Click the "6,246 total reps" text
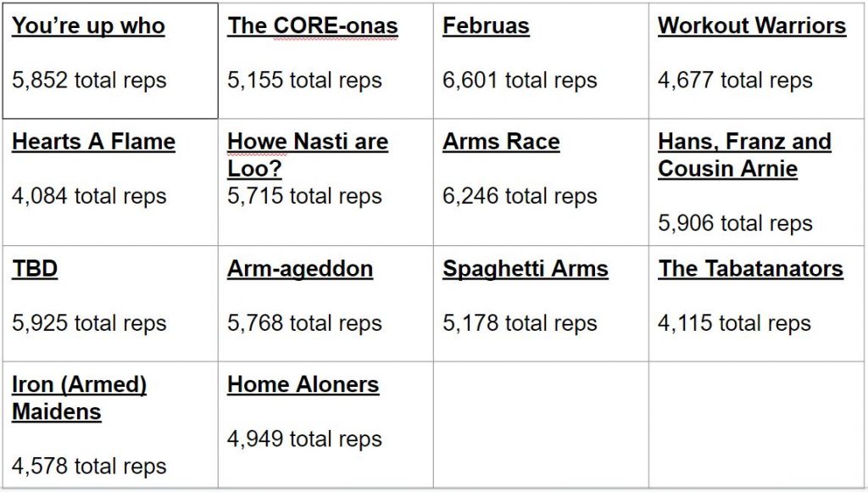The width and height of the screenshot is (868, 492). [x=520, y=196]
